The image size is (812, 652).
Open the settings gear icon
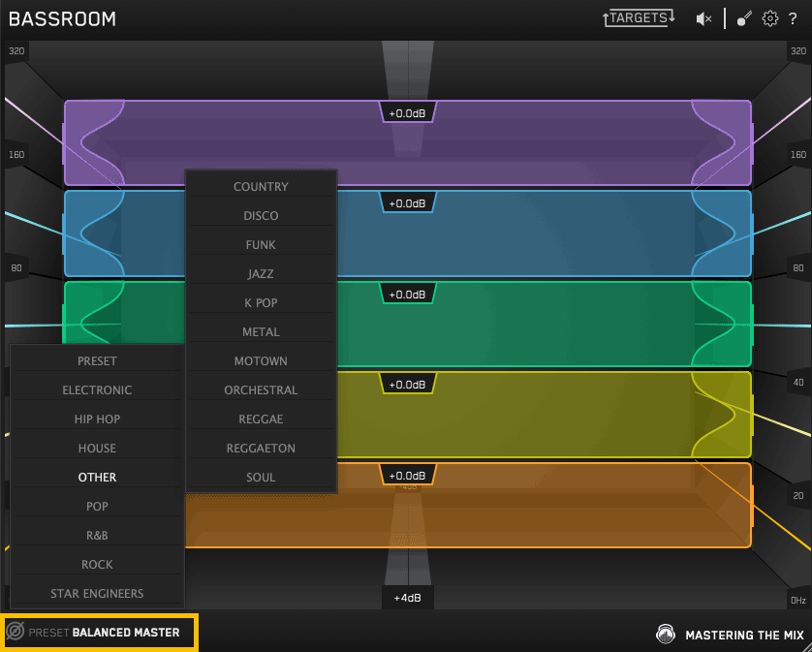click(770, 18)
